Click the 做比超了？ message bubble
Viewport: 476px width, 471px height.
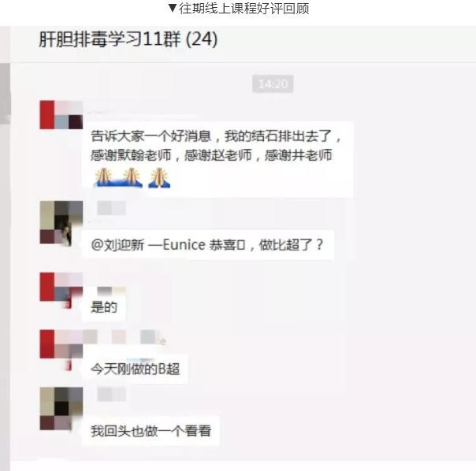(x=208, y=245)
